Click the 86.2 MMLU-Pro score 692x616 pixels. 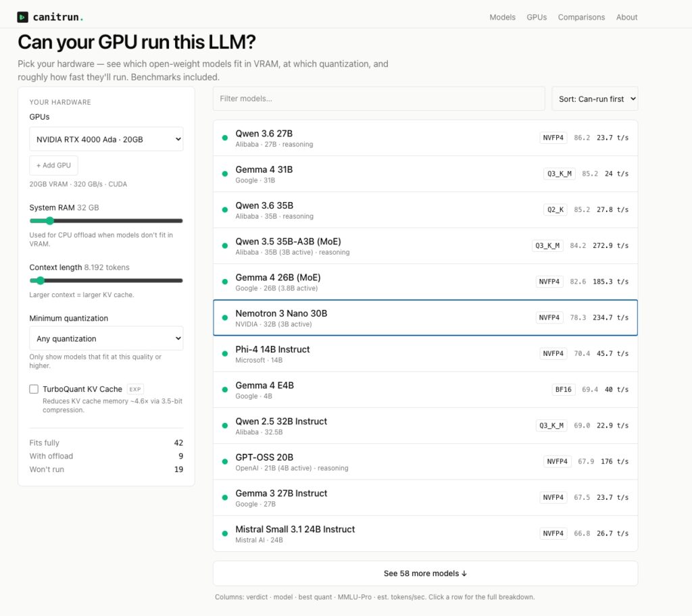tap(582, 138)
